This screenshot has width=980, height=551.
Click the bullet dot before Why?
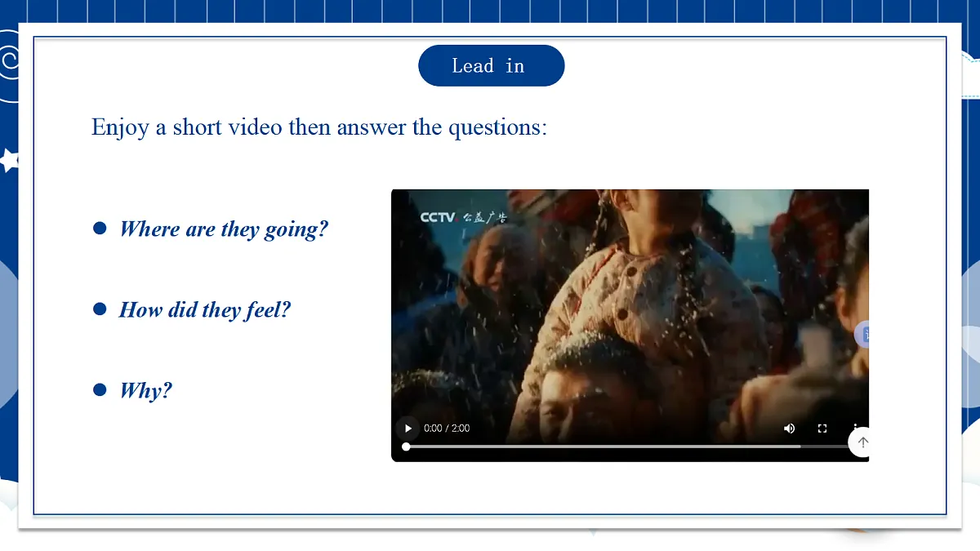tap(100, 389)
